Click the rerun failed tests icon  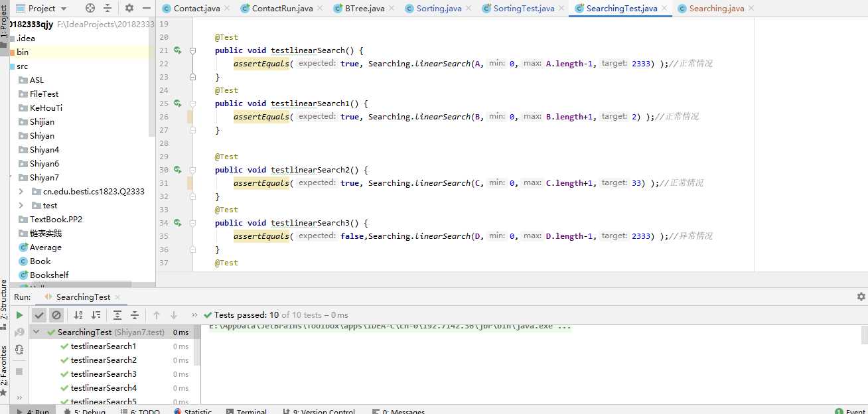[19, 332]
